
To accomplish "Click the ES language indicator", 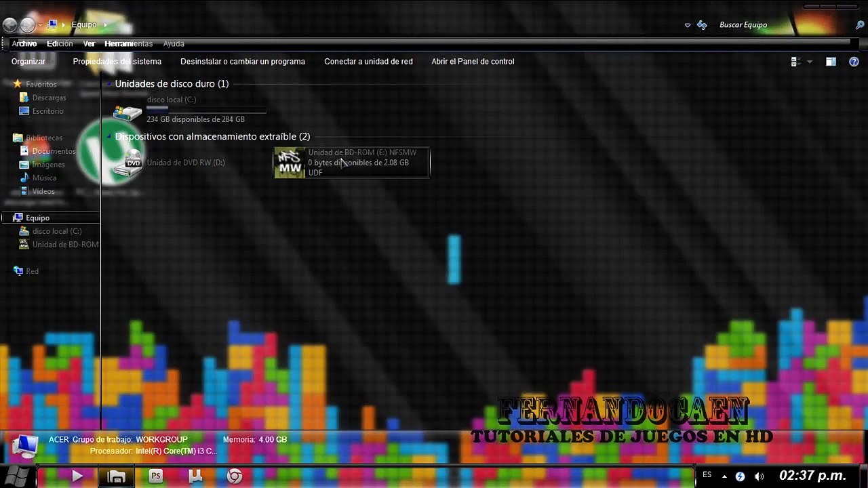I will pos(707,475).
